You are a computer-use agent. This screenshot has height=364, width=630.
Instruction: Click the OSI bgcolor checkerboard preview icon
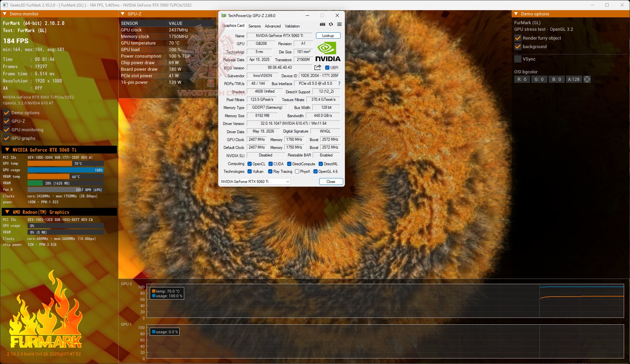(587, 79)
